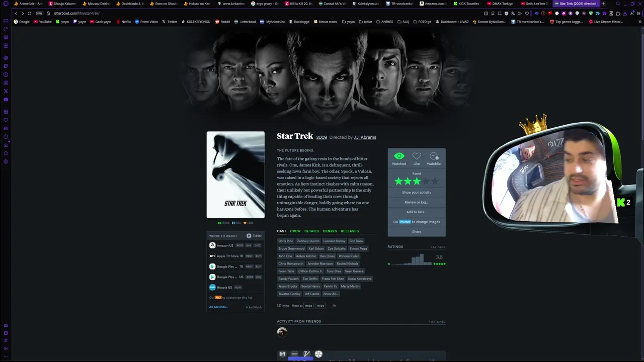Open the JustWatch link
The width and height of the screenshot is (644, 362).
254,307
